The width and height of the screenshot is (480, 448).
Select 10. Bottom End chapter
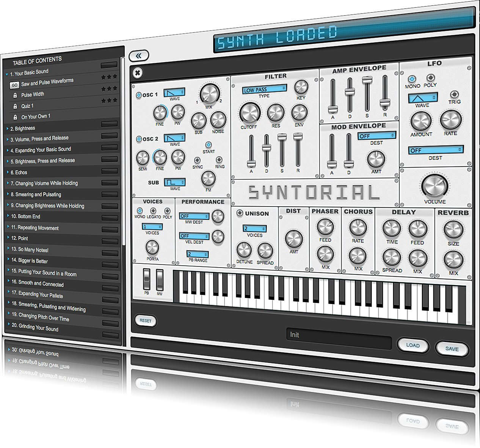click(26, 216)
